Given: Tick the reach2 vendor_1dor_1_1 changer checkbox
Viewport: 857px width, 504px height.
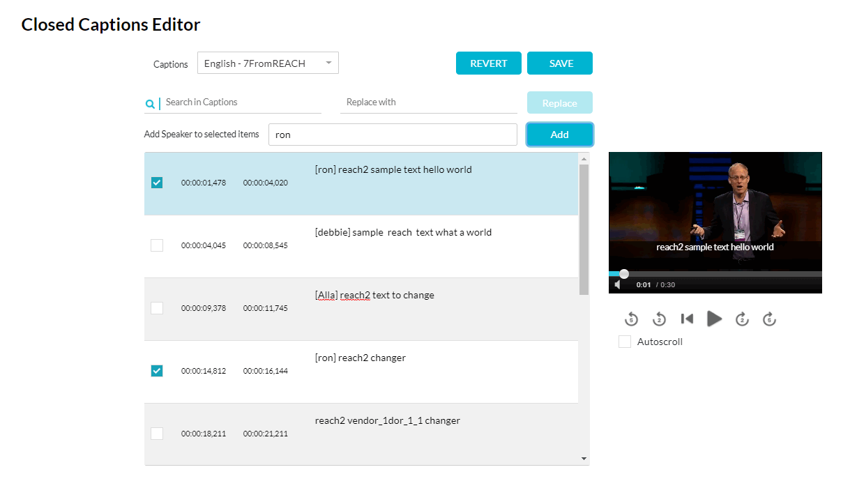Looking at the screenshot, I should (x=157, y=434).
